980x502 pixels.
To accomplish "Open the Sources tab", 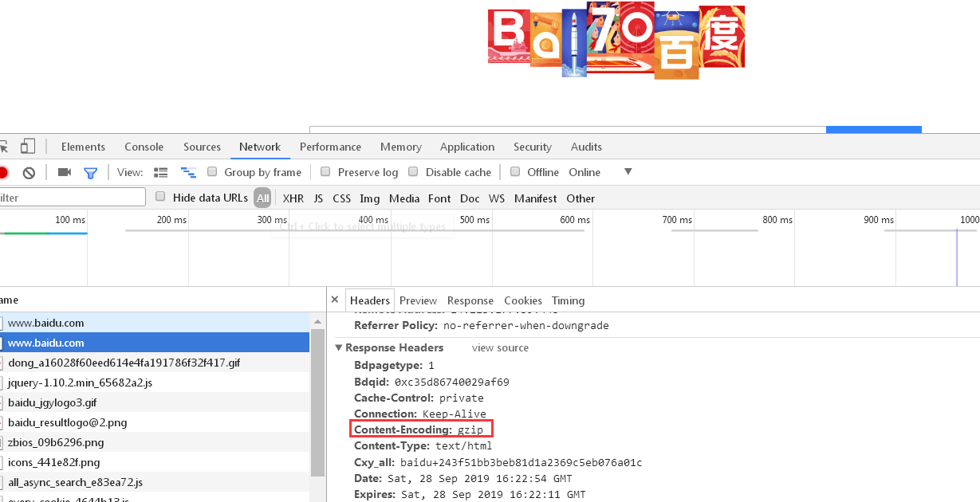I will click(x=202, y=147).
